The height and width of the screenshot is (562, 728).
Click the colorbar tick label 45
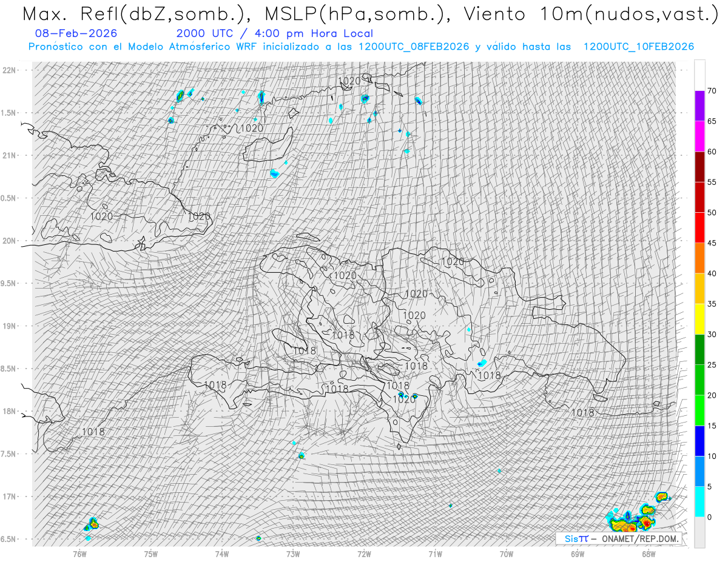[712, 243]
